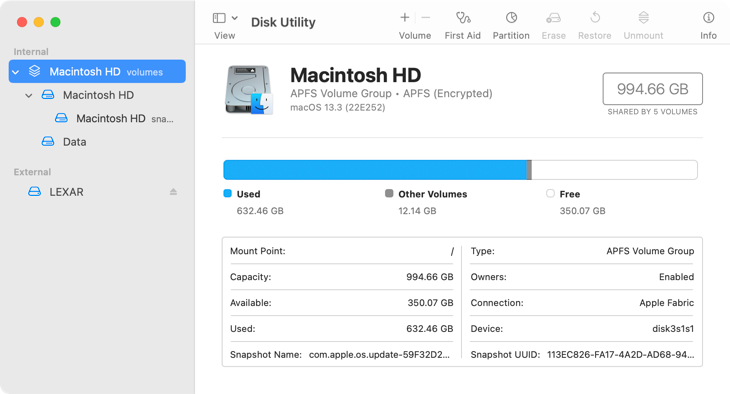The image size is (730, 394).
Task: Click the white Free swatch
Action: click(550, 193)
